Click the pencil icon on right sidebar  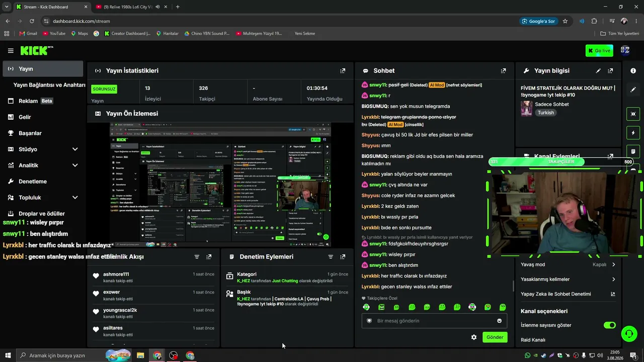click(x=633, y=89)
